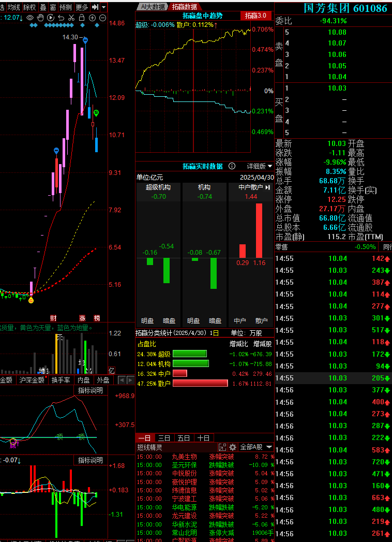
Task: Click the jump-to-end arrow icon in chart toolbar
Action: coord(95,7)
